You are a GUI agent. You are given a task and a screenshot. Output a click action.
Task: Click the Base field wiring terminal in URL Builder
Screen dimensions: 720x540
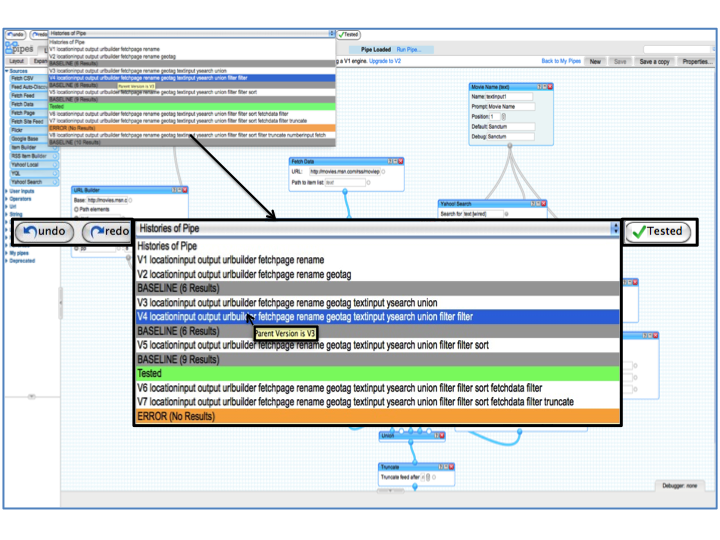click(130, 200)
